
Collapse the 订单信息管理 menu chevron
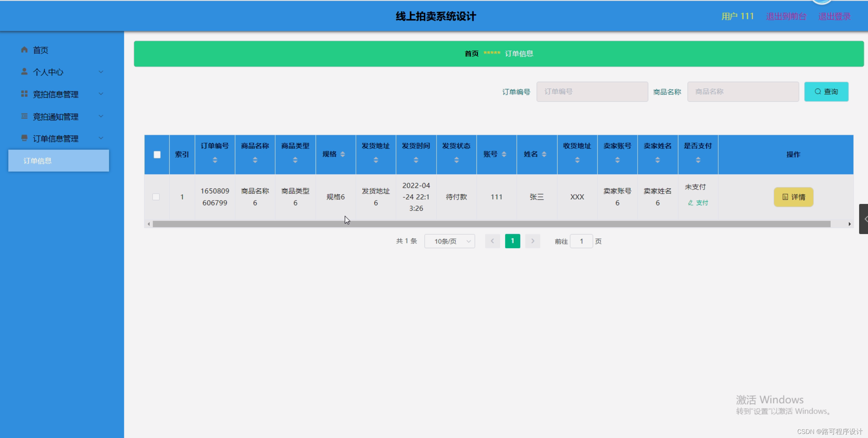(x=101, y=138)
